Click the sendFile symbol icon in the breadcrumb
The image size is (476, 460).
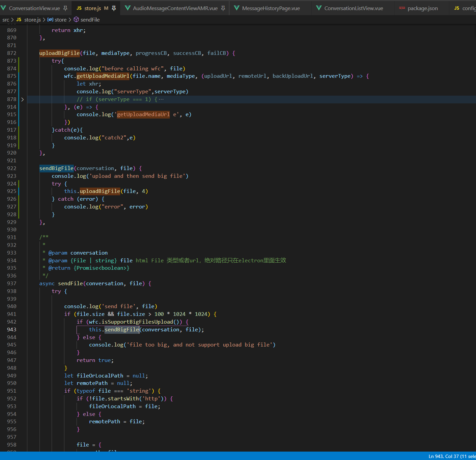click(x=75, y=20)
